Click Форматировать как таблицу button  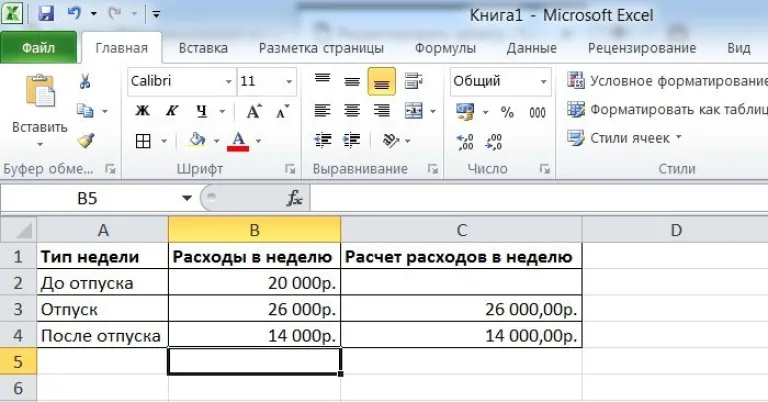[x=667, y=109]
